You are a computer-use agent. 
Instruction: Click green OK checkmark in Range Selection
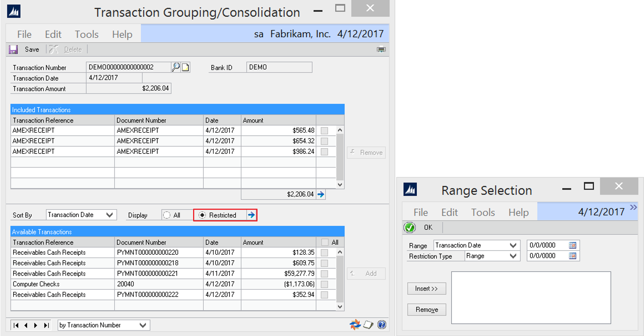pyautogui.click(x=410, y=227)
